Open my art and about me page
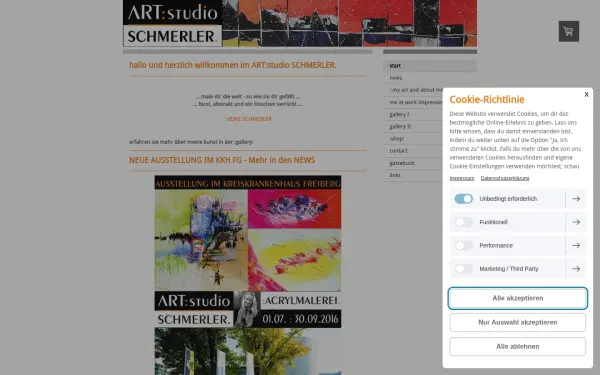Image resolution: width=600 pixels, height=375 pixels. [x=413, y=90]
